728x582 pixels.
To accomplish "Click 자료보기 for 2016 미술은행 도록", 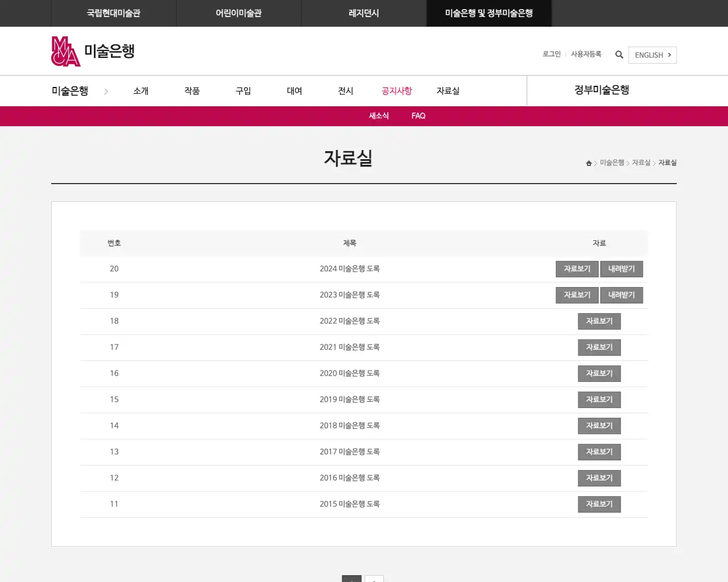I will click(599, 478).
